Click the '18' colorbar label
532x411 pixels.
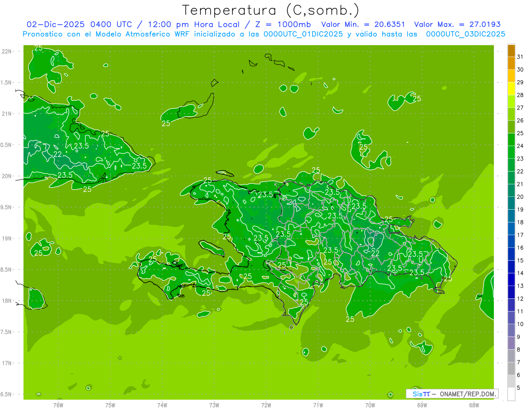click(x=520, y=222)
